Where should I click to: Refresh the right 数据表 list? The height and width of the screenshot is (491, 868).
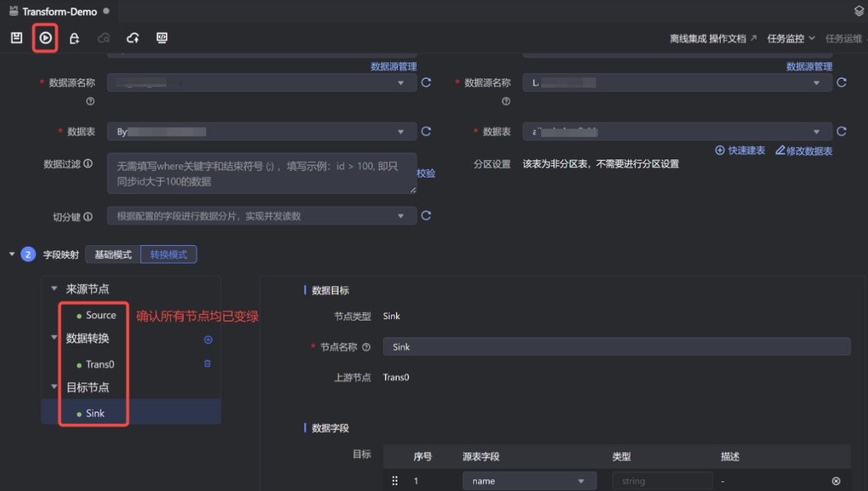[x=842, y=131]
